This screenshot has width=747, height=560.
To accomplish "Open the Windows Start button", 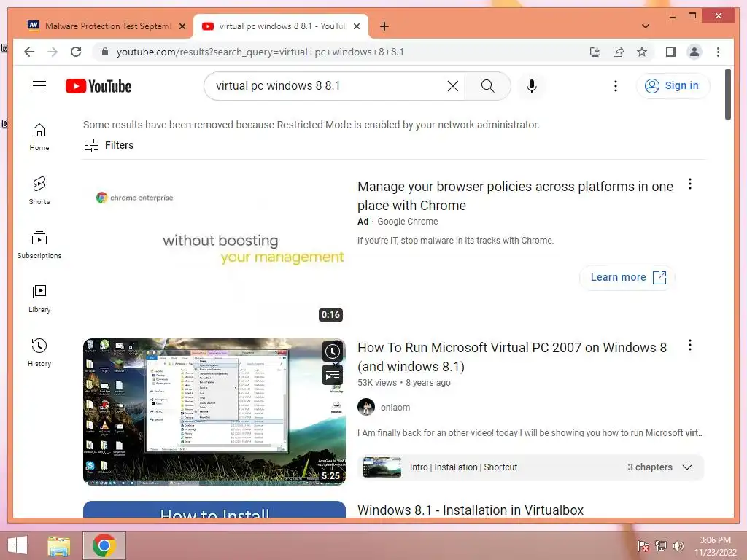I will [18, 545].
